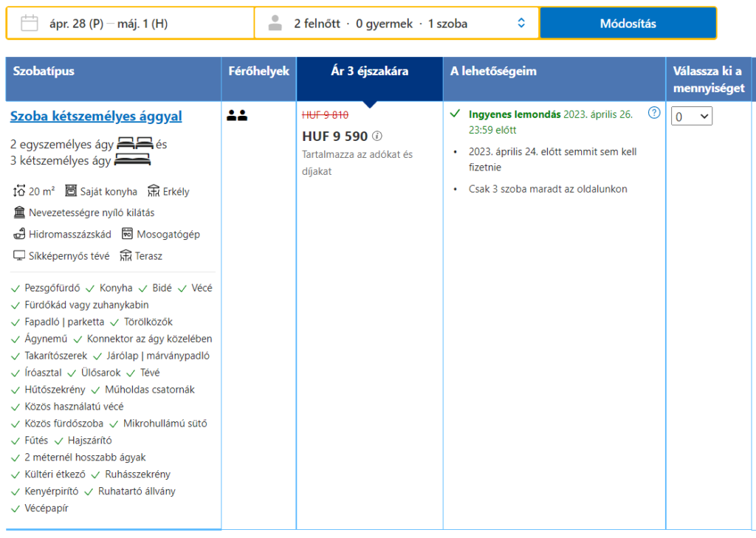Click the price info icon beside HUF 9 590
This screenshot has height=538, width=756.
click(377, 136)
